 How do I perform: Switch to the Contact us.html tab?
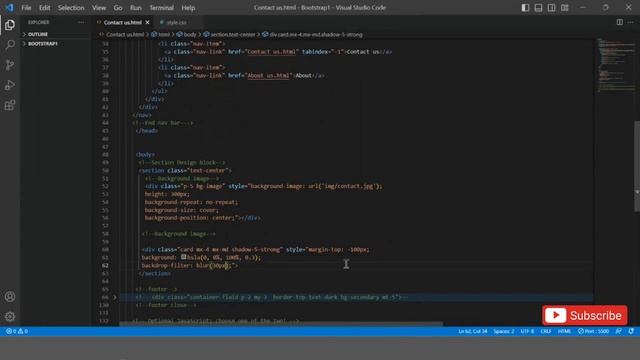pyautogui.click(x=122, y=22)
